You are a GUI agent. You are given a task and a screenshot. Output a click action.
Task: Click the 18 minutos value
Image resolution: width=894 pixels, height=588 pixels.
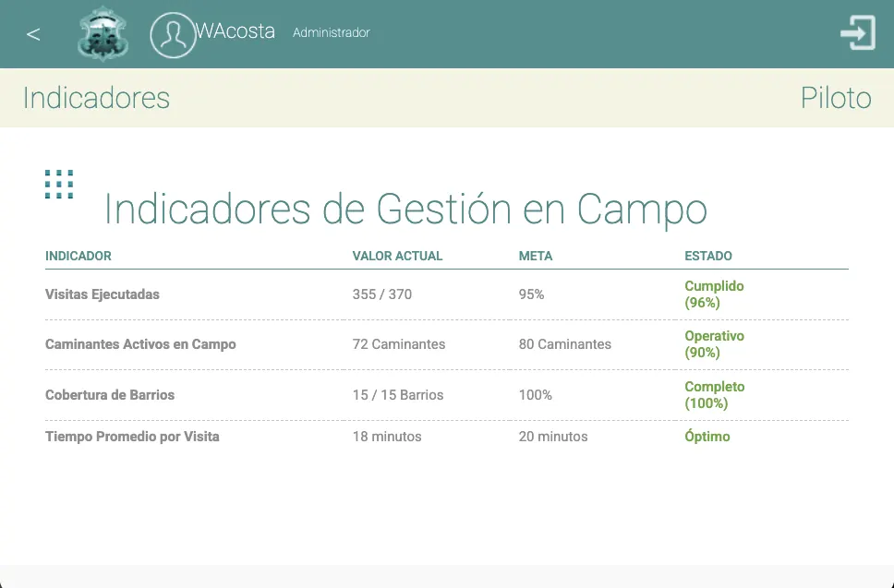coord(387,437)
